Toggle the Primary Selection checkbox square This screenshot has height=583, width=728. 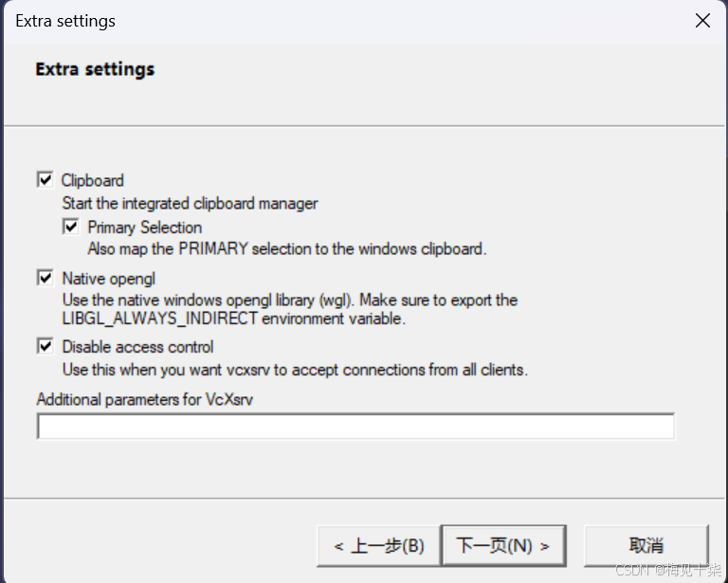[71, 227]
